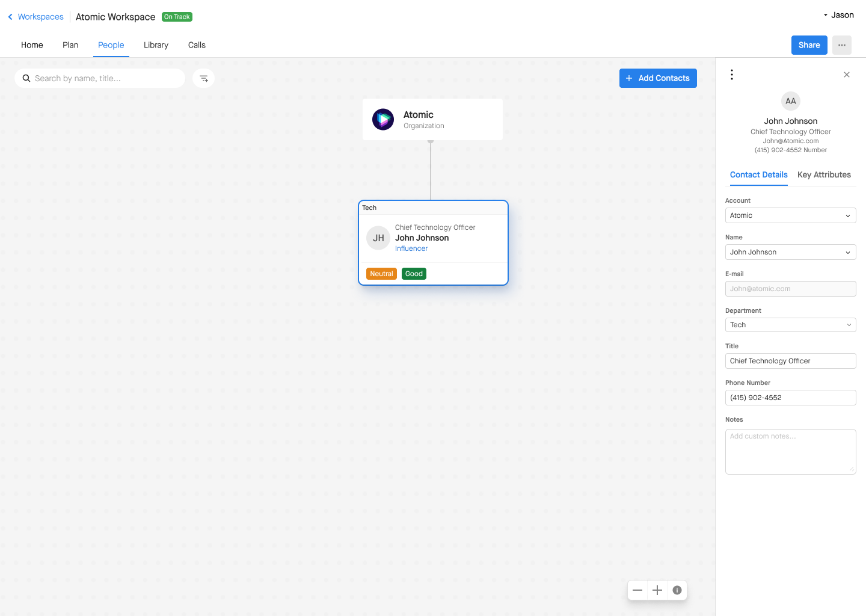
Task: Switch to the Plan tab
Action: point(70,45)
